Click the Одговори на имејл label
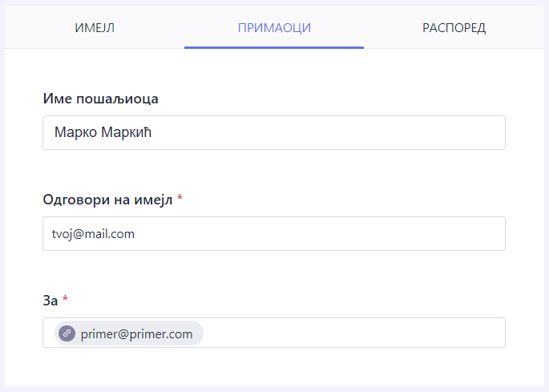This screenshot has height=392, width=549. (x=107, y=200)
